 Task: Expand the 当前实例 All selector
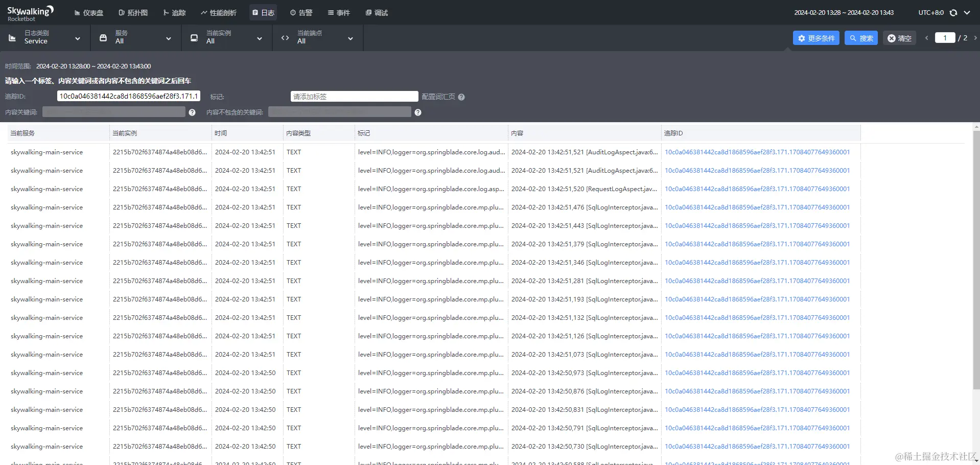[x=227, y=38]
